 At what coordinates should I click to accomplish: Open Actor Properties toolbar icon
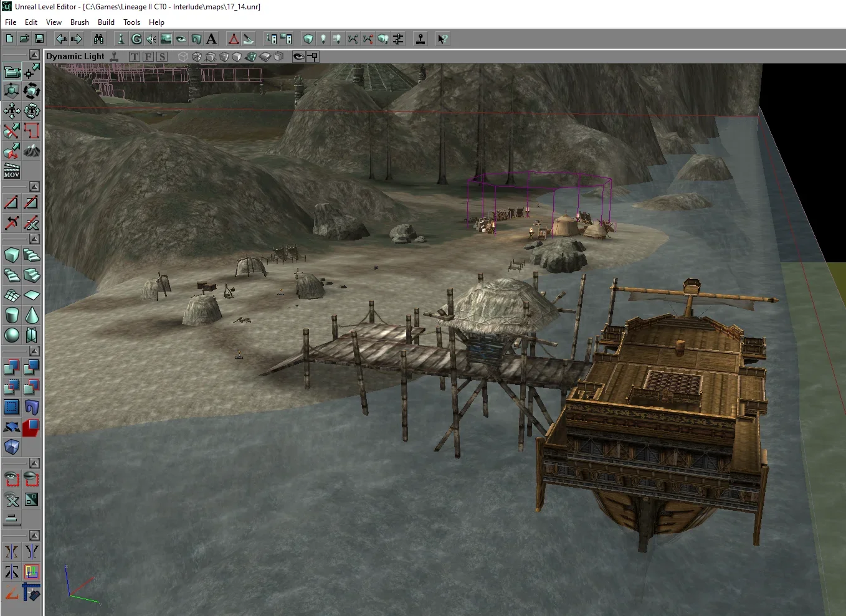[x=271, y=39]
